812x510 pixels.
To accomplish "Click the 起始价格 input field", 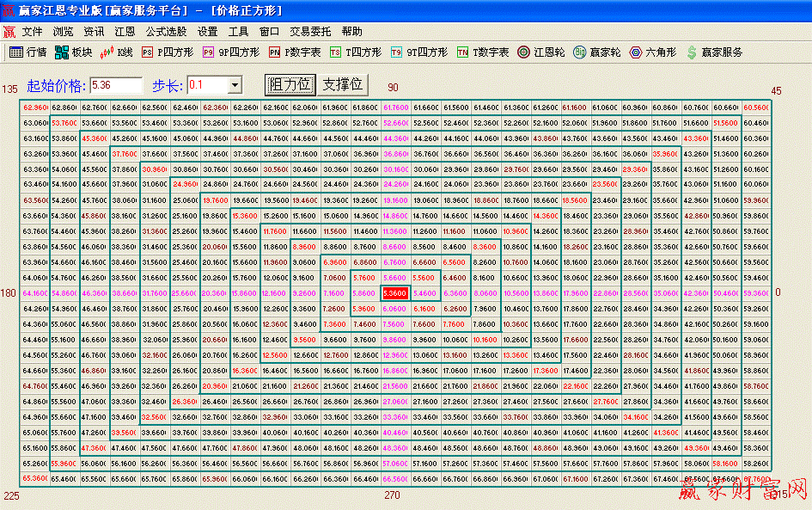I will coord(116,85).
